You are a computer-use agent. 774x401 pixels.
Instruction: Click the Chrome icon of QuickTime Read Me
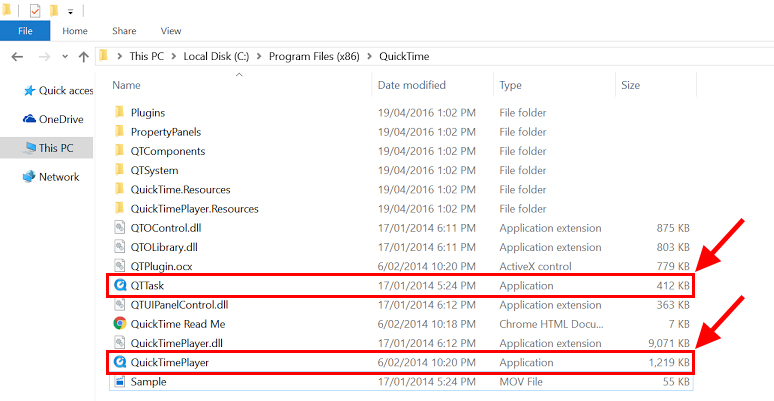coord(121,323)
